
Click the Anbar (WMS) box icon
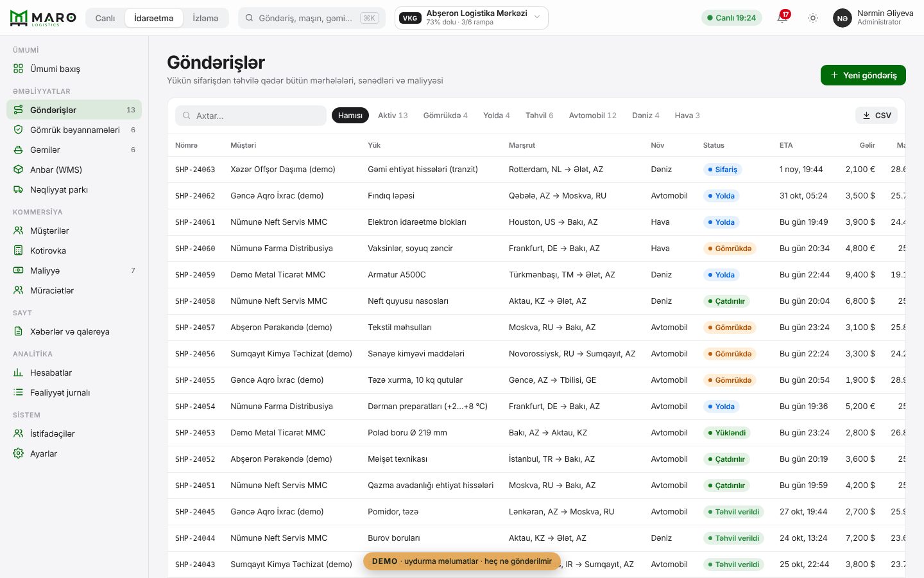click(x=19, y=170)
